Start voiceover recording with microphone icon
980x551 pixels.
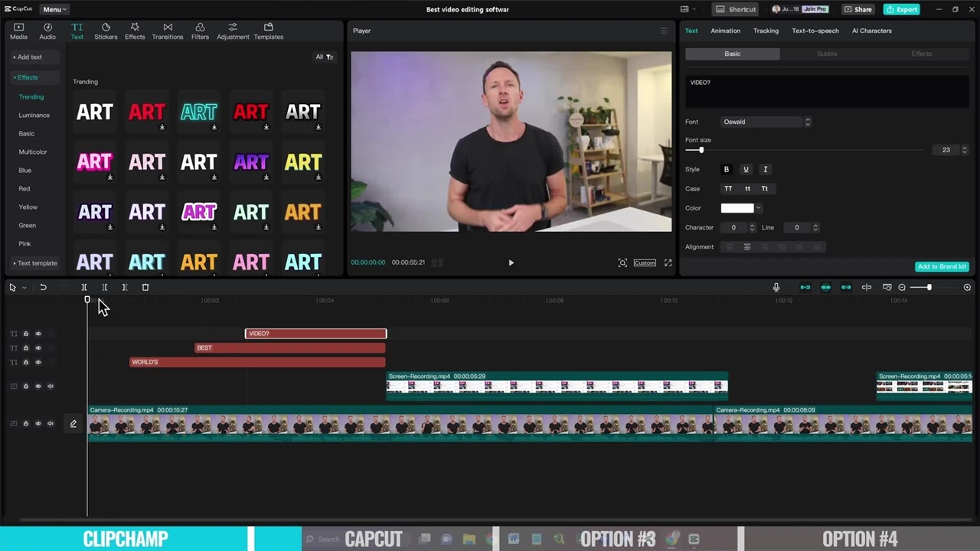click(x=776, y=287)
